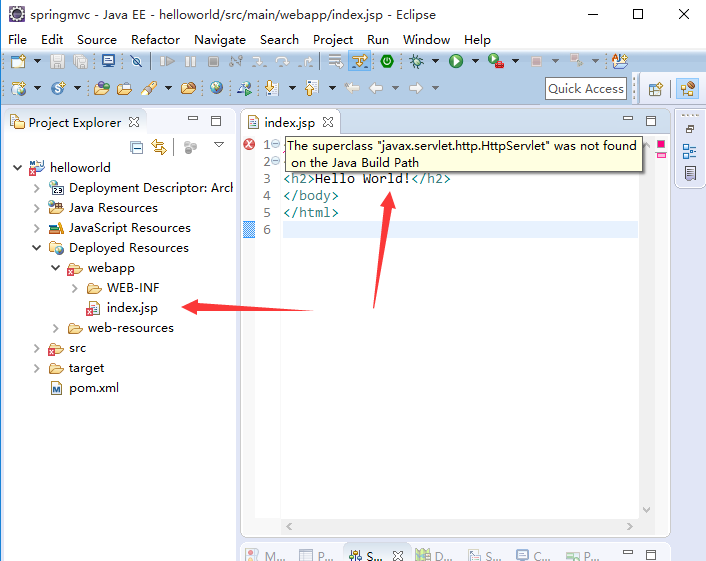
Task: Collapse the Deployed Resources node
Action: pos(36,248)
